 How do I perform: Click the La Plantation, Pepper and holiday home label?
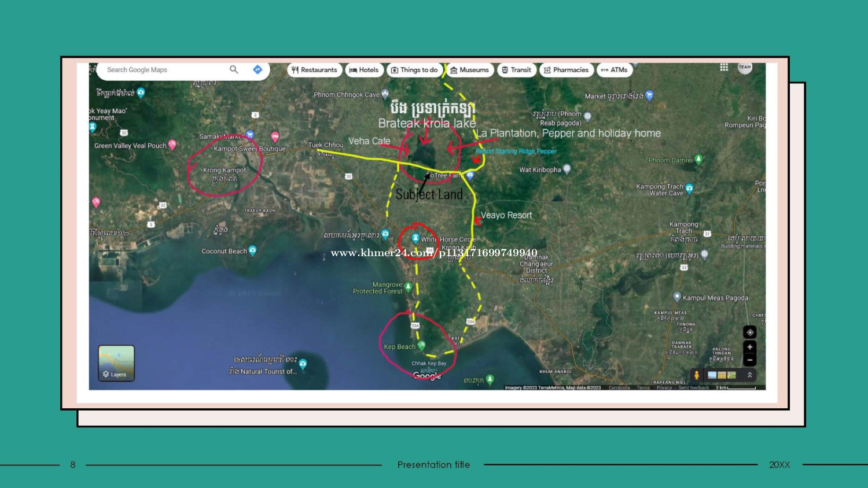click(568, 133)
